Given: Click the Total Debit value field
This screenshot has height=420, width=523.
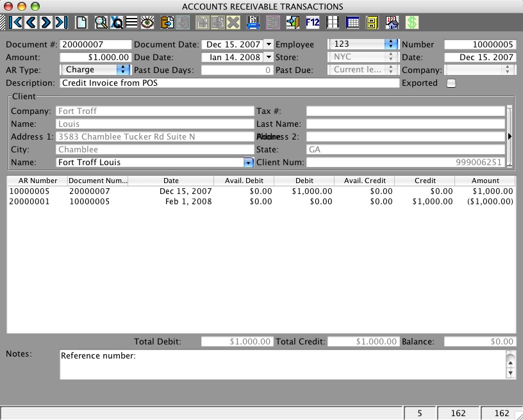Looking at the screenshot, I should point(237,342).
